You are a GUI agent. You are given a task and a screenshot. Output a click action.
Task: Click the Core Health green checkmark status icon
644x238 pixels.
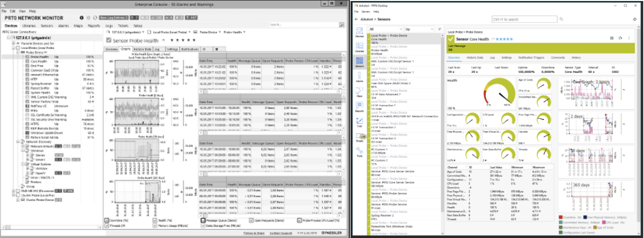[x=451, y=38]
